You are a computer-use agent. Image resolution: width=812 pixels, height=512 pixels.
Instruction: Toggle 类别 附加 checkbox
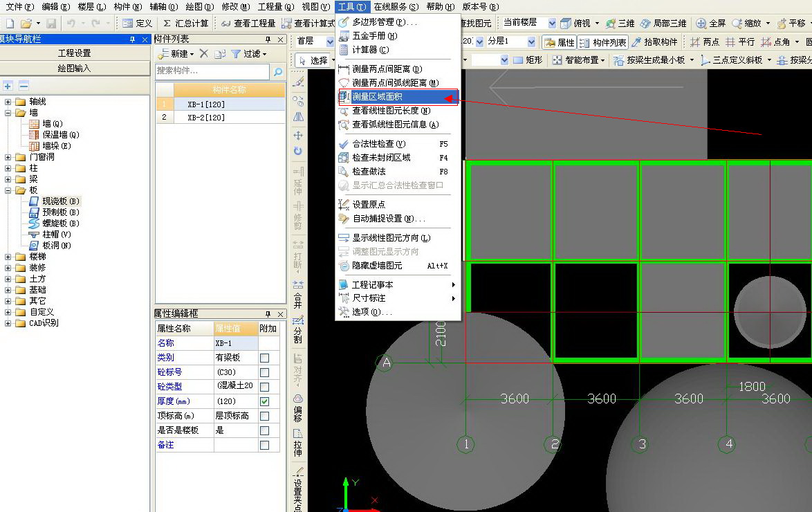(x=265, y=358)
